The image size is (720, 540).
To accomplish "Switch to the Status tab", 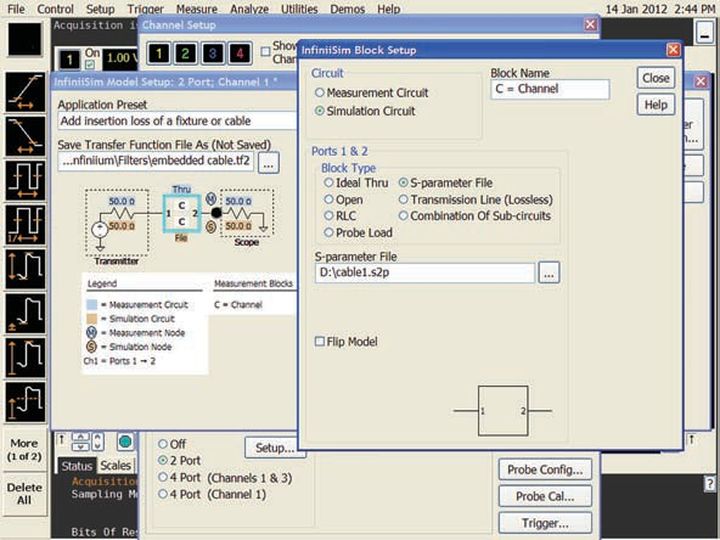I will click(x=77, y=466).
